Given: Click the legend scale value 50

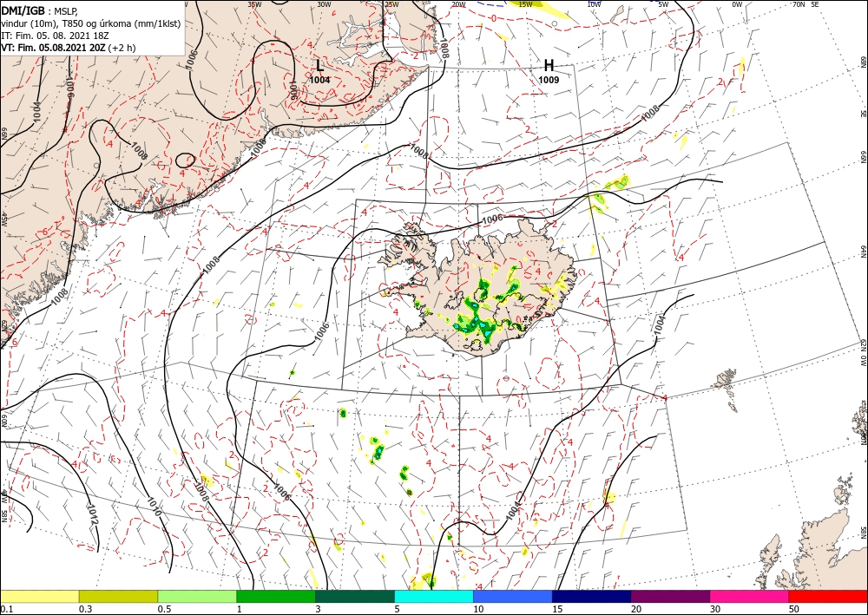Looking at the screenshot, I should pyautogui.click(x=792, y=609).
